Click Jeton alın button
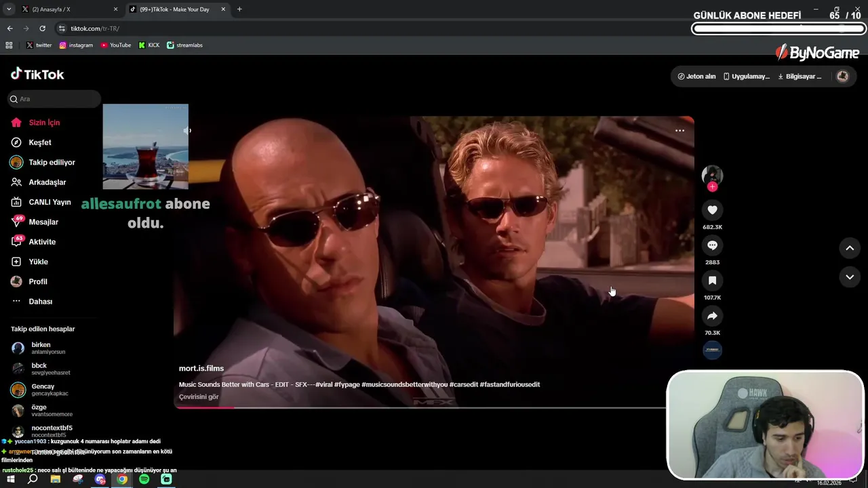The width and height of the screenshot is (868, 488). tap(696, 77)
